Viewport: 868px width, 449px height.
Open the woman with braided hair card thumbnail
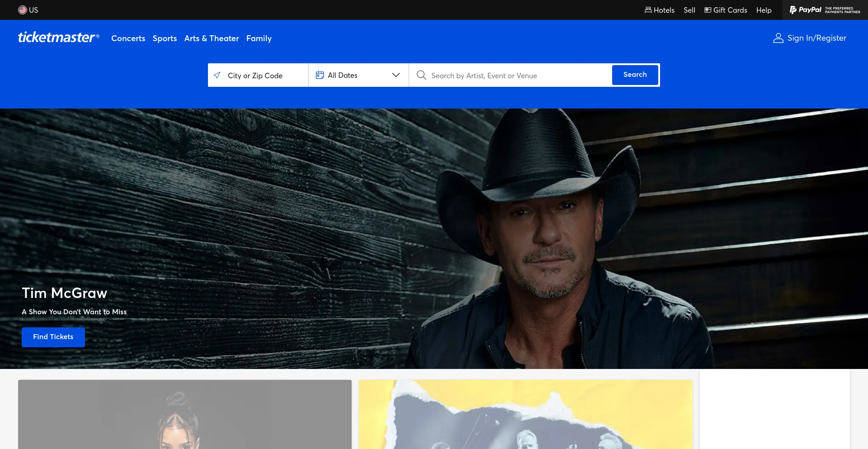(185, 414)
